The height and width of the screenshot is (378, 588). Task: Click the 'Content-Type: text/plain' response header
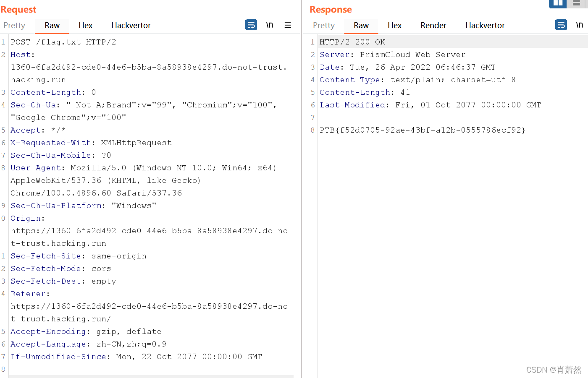[418, 80]
